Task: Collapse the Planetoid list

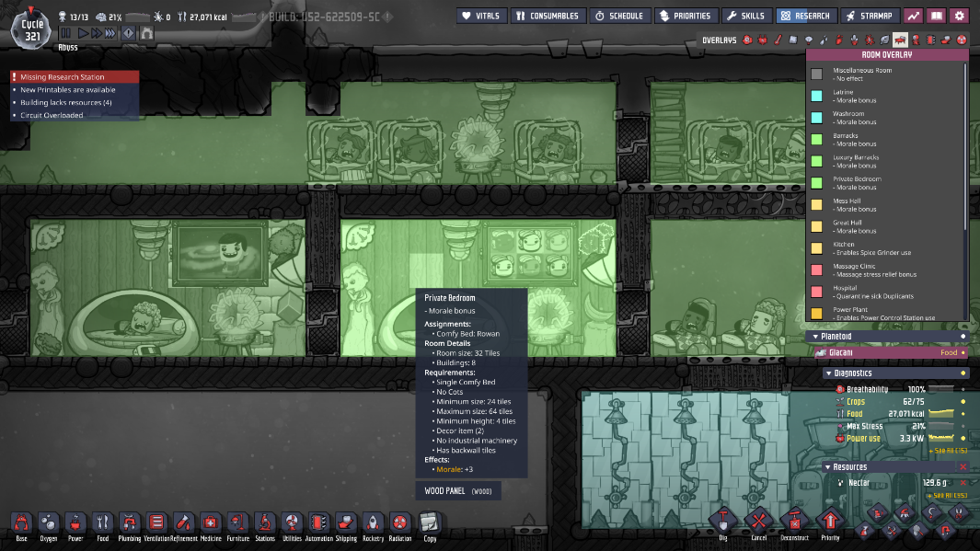Action: click(x=816, y=337)
